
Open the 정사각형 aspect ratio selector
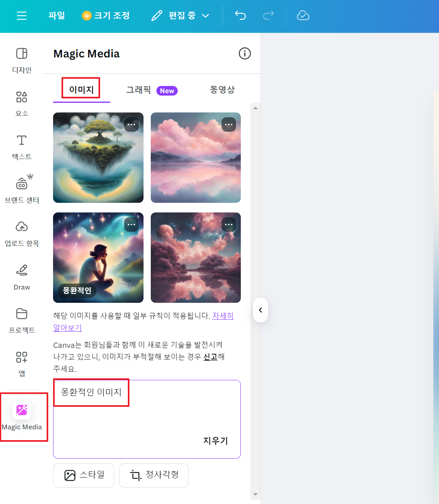[x=154, y=475]
